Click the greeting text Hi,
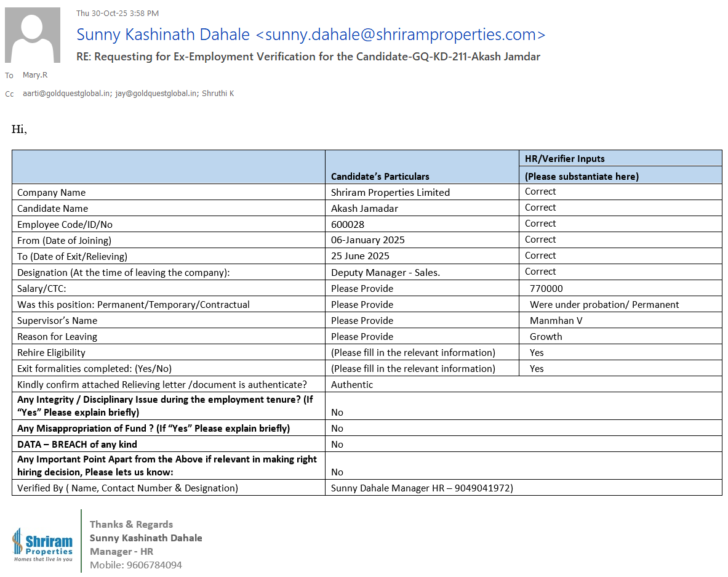This screenshot has height=577, width=728. [x=20, y=129]
